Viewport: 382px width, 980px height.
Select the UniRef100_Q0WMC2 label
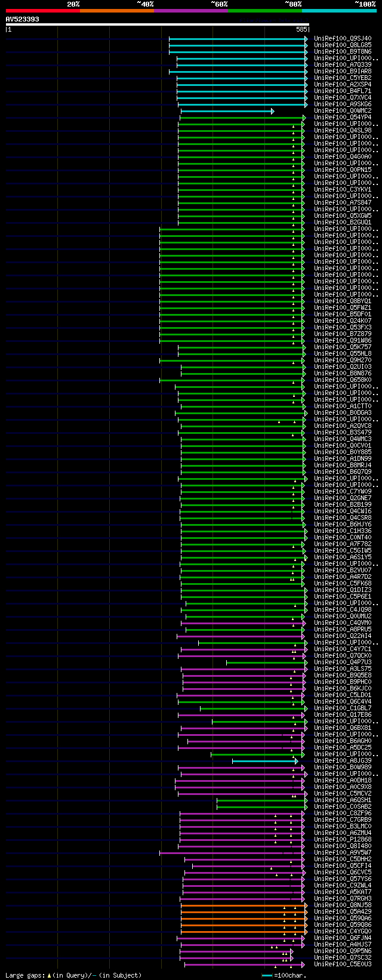[343, 110]
